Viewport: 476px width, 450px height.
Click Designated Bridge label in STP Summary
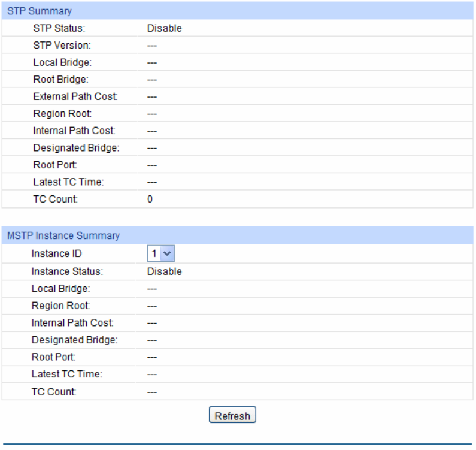click(76, 148)
